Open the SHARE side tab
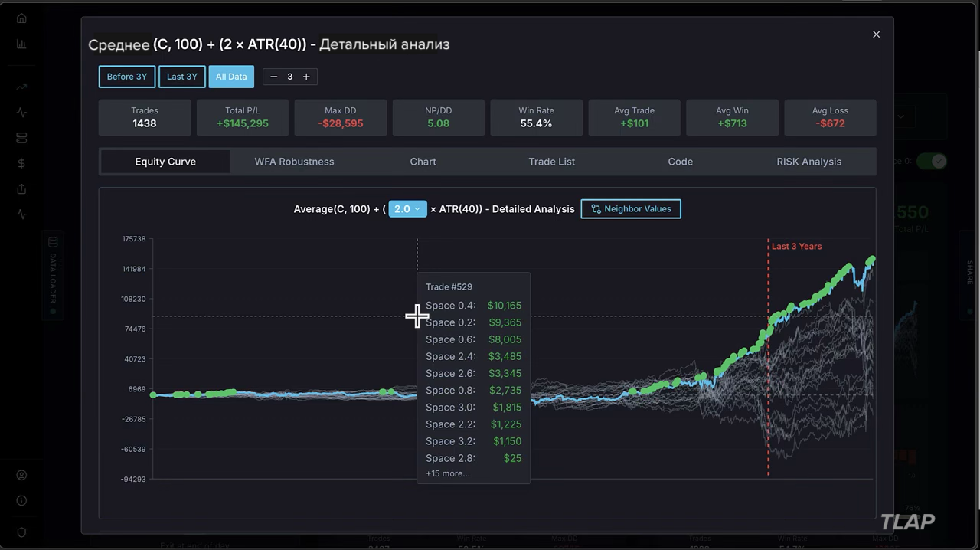 pos(969,273)
